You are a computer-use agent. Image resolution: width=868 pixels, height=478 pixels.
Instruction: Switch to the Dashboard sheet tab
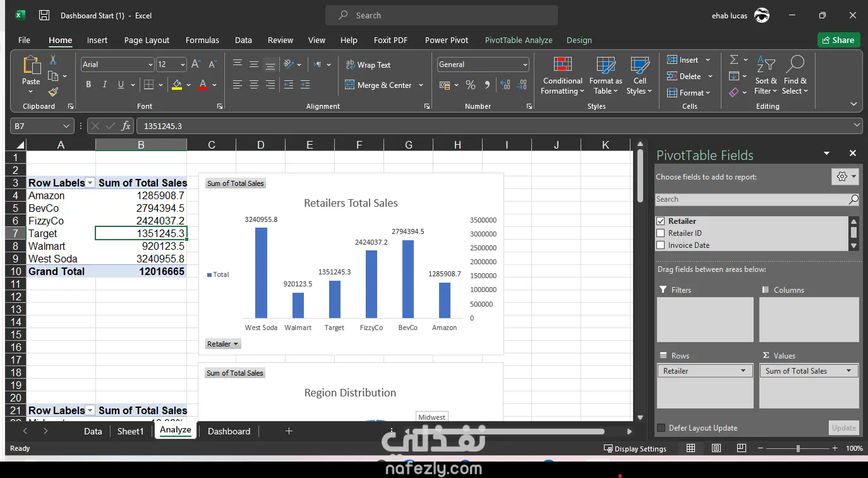point(229,431)
